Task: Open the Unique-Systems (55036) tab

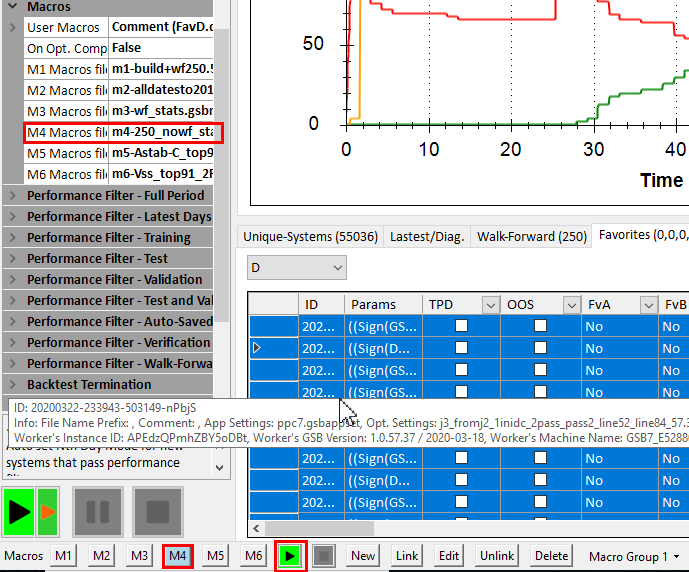Action: (310, 237)
